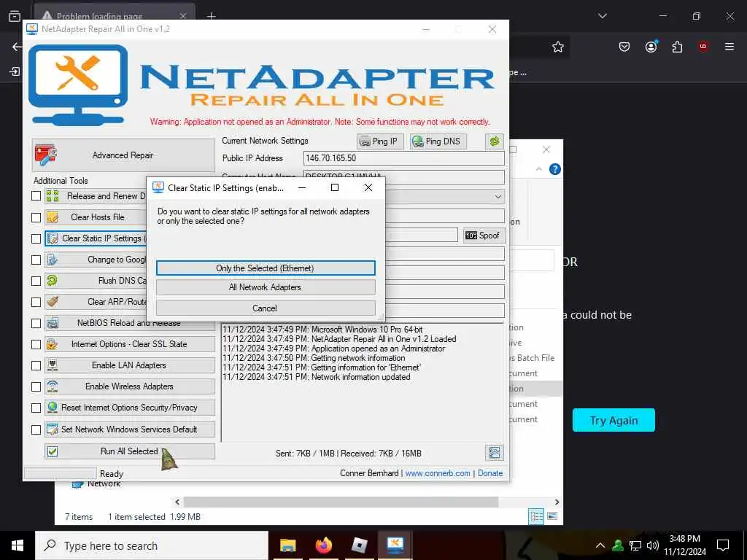
Task: Click the Windows search box
Action: [x=152, y=545]
